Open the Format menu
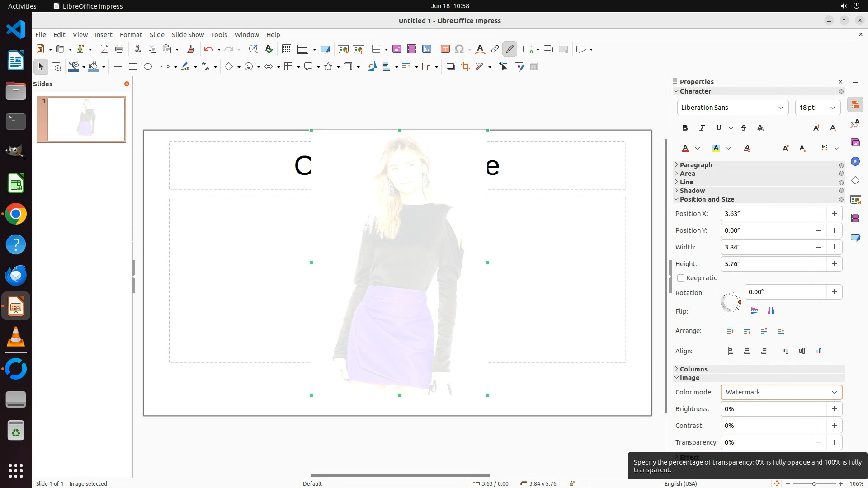 point(131,35)
